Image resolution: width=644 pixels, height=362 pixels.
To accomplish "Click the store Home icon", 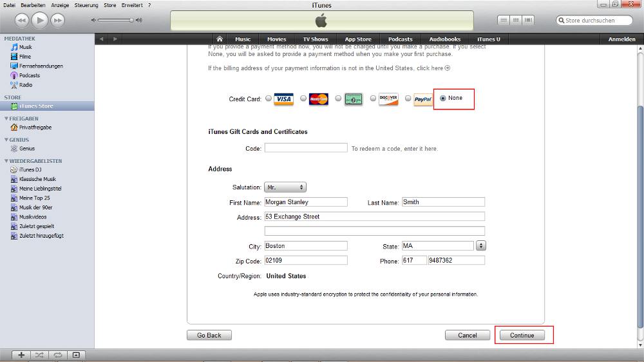I will (x=220, y=39).
